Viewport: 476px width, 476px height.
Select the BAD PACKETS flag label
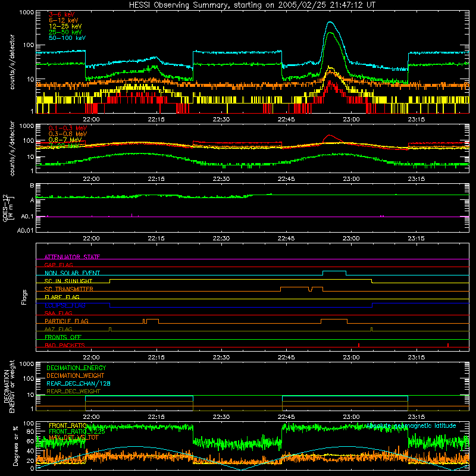tap(65, 345)
